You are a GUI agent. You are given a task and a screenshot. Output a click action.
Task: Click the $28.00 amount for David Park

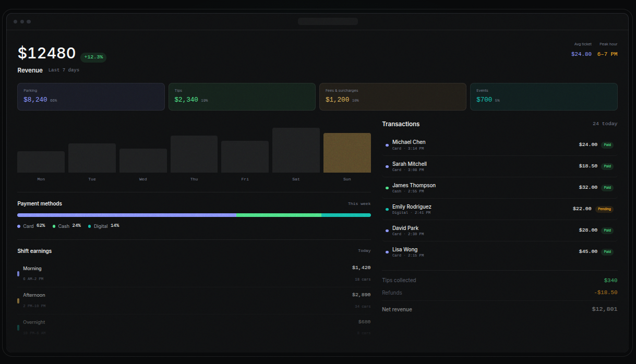point(588,230)
